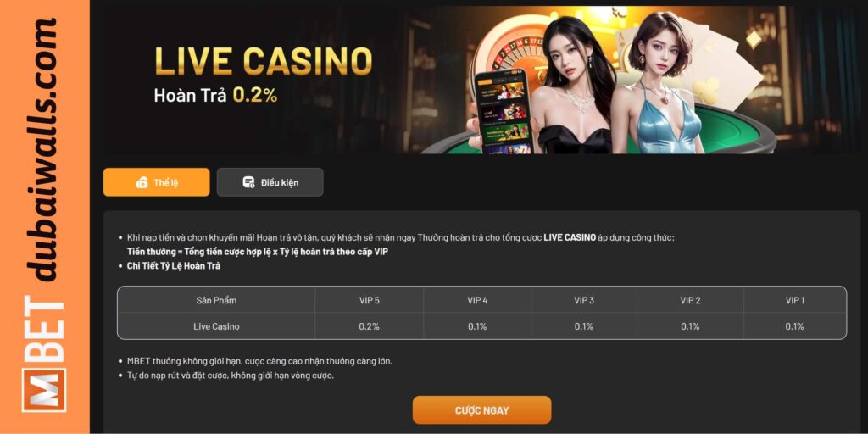Click the Chi Tiết Tỷ Lệ Hoàn Trả heading
The width and height of the screenshot is (868, 434).
173,265
